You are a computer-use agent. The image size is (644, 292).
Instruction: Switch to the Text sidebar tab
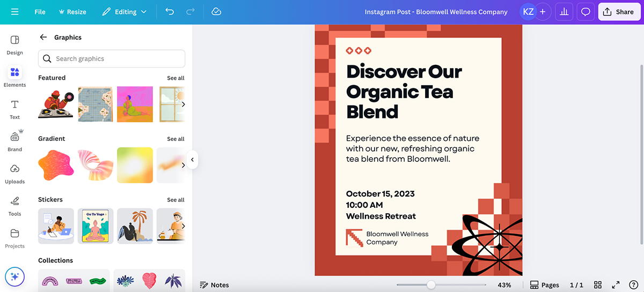14,109
